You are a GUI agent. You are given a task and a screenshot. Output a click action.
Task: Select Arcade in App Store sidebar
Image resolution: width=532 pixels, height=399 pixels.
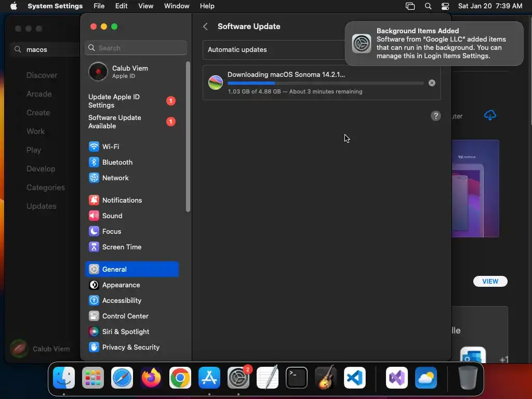39,94
